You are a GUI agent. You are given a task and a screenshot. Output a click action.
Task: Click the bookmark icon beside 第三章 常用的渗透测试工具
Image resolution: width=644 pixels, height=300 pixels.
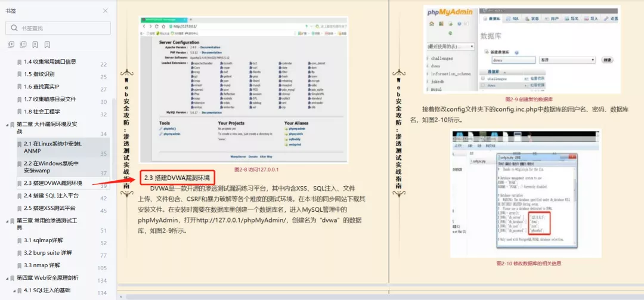point(13,221)
